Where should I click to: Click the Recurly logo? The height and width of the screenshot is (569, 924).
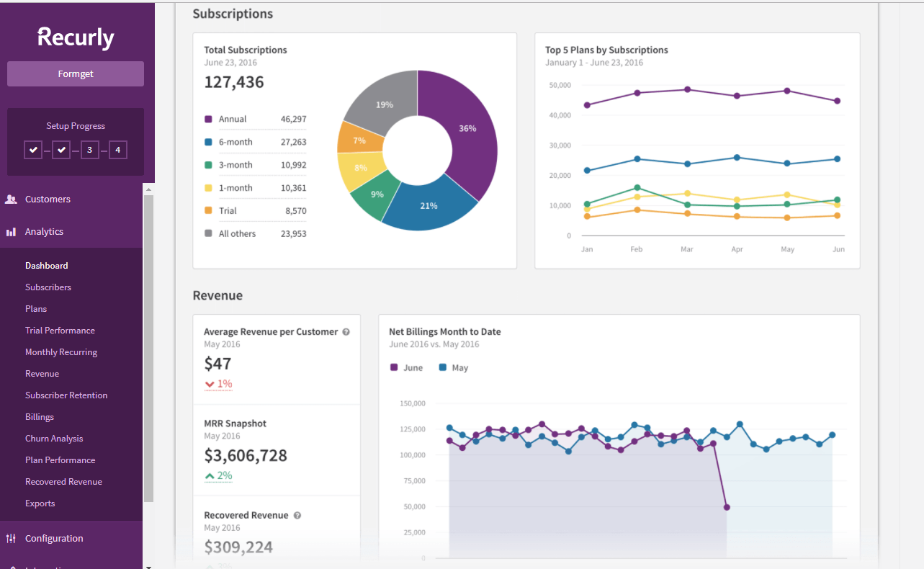point(76,37)
